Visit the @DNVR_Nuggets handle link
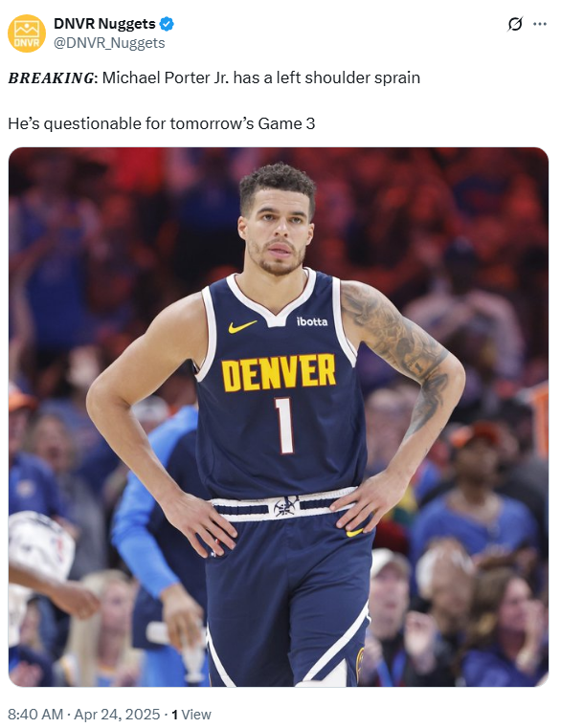 click(x=109, y=43)
